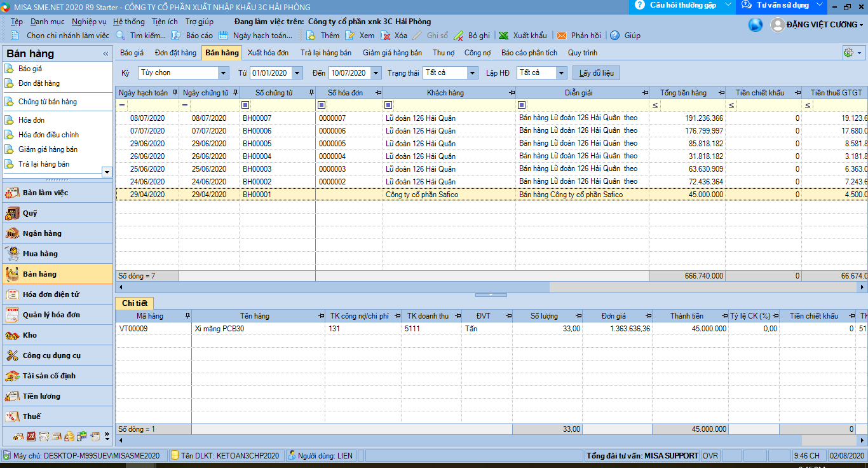Screen dimensions: 868x468
Task: Switch to Trả lại hàng bán tab
Action: (325, 53)
